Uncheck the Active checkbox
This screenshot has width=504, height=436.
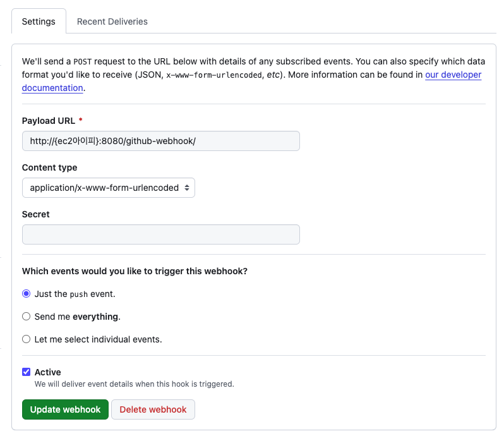(x=27, y=372)
